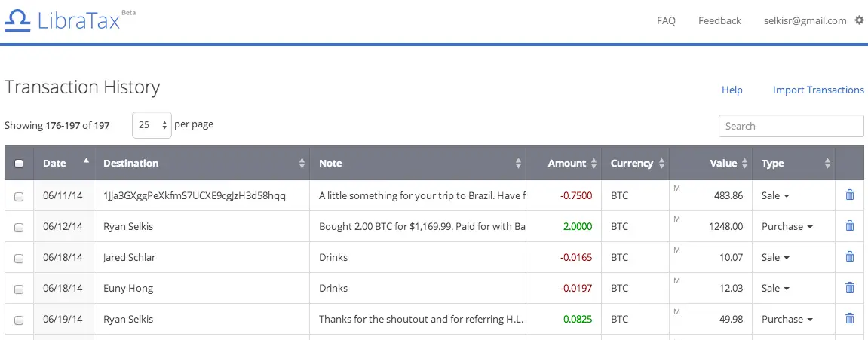Delete the 06/19/14 transaction row
This screenshot has height=340, width=868.
pyautogui.click(x=850, y=319)
